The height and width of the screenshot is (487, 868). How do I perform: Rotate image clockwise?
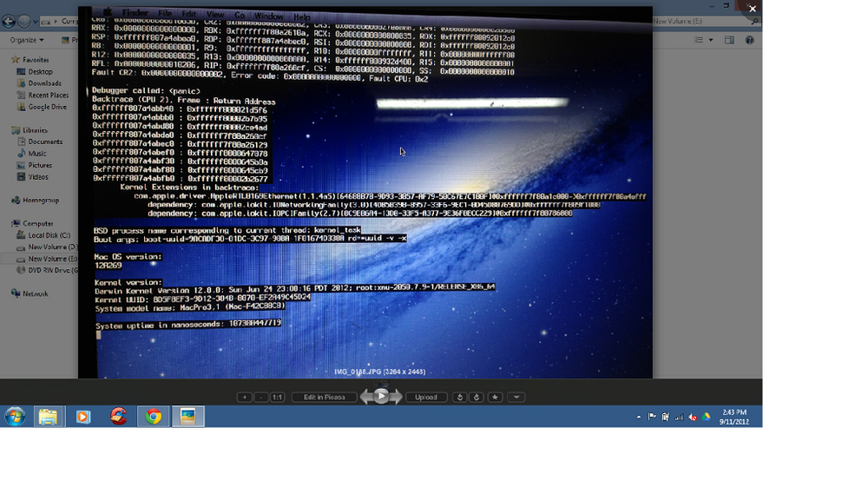click(x=476, y=398)
